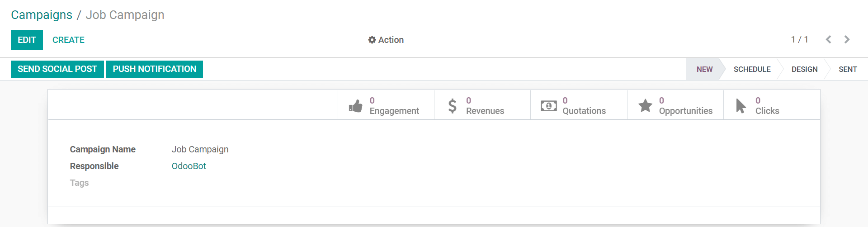The width and height of the screenshot is (868, 227).
Task: Click PUSH NOTIFICATION button
Action: [155, 69]
